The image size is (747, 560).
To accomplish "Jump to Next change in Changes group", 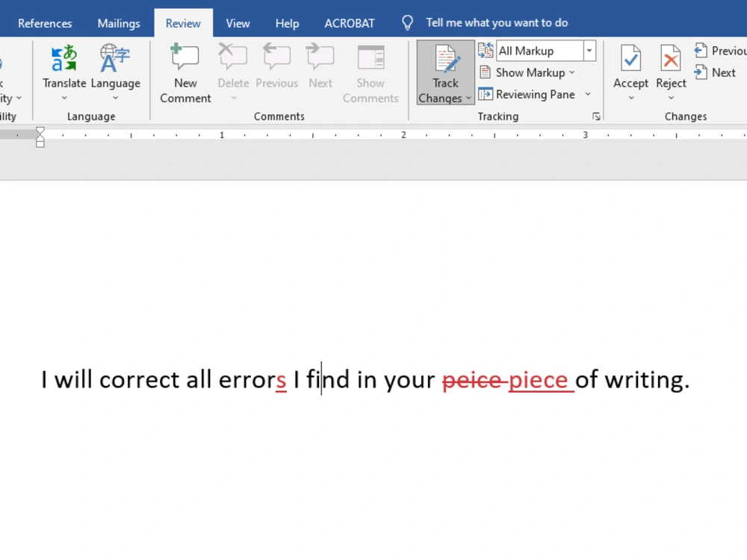I will pos(716,72).
